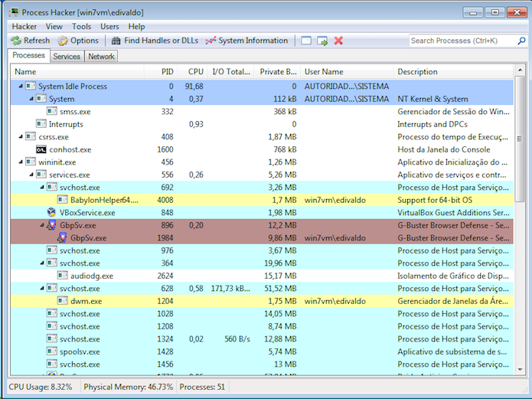Sort by CPU column header
The width and height of the screenshot is (532, 399).
tap(192, 72)
